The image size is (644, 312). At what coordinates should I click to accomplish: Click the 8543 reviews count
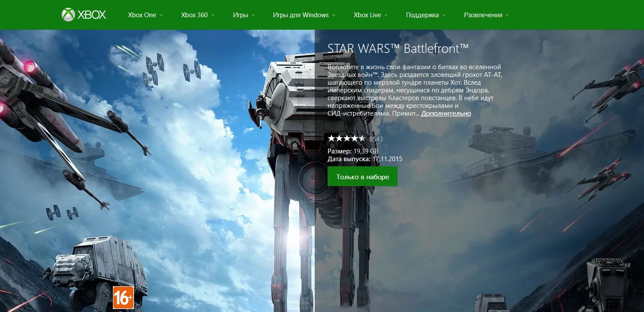coord(376,139)
